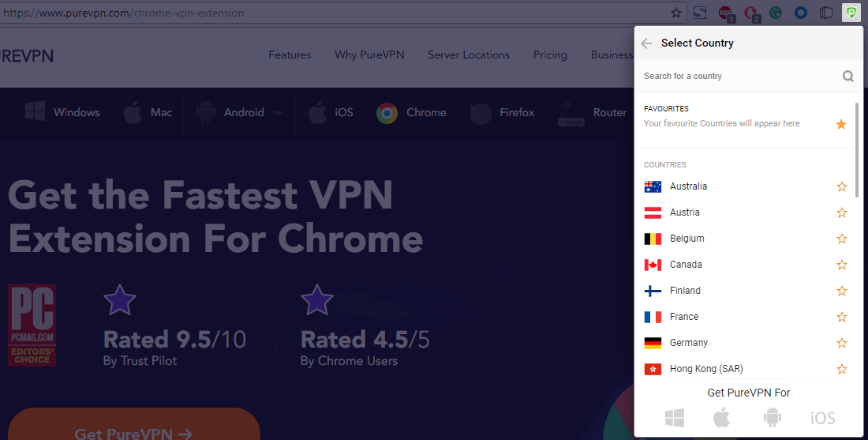Open the Pricing navigation link
The image size is (868, 440).
[550, 55]
